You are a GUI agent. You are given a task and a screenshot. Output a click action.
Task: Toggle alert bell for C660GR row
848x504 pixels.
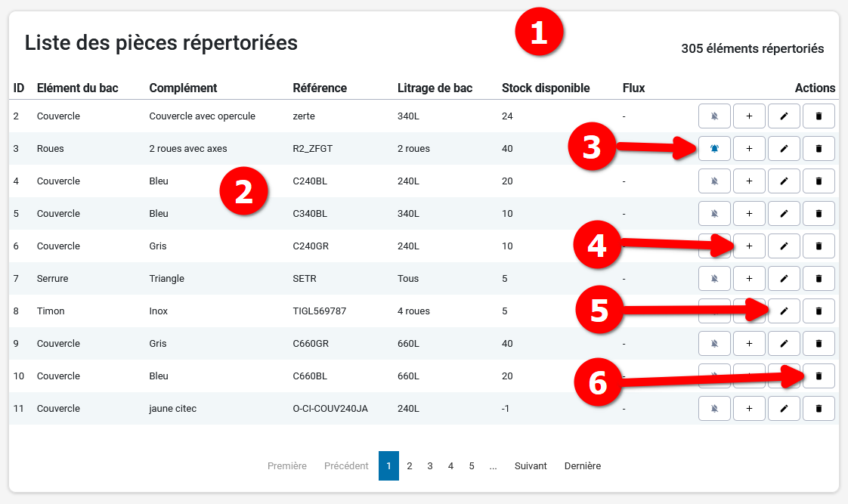pyautogui.click(x=714, y=344)
